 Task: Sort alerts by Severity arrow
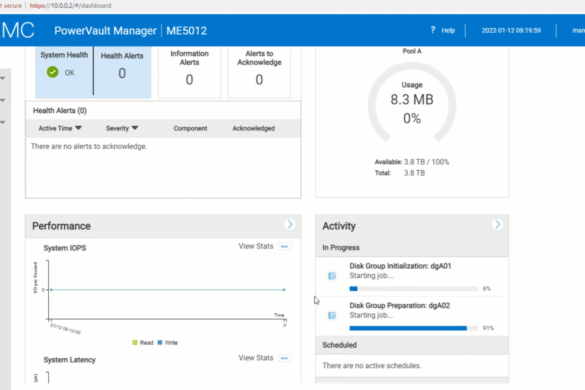click(135, 128)
